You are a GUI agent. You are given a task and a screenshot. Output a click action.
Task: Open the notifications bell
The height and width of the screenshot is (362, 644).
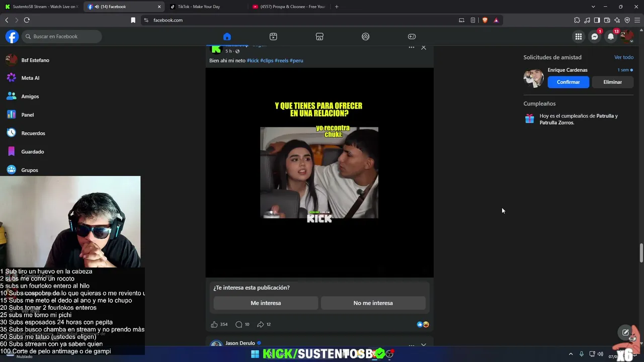pos(611,36)
